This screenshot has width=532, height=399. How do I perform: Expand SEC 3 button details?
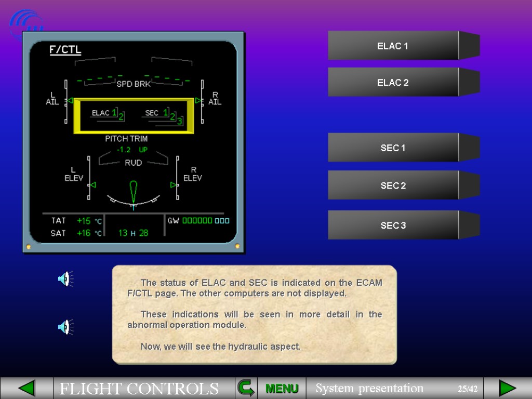pos(393,225)
